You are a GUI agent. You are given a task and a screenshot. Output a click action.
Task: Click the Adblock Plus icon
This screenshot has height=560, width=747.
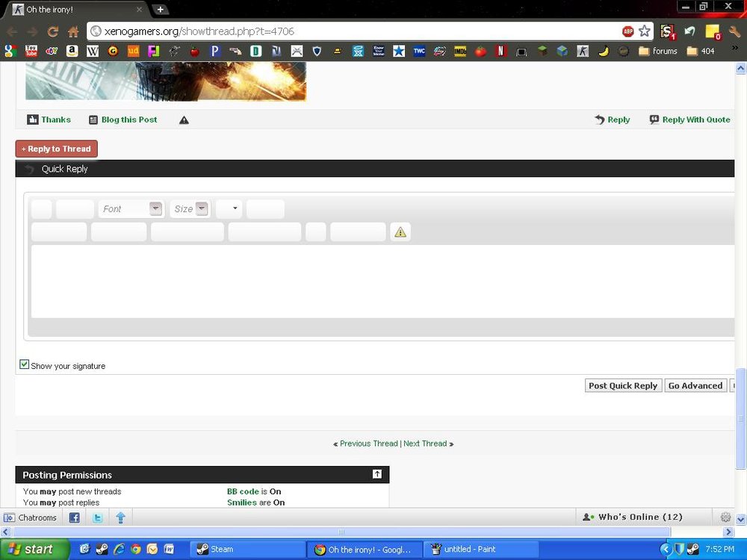click(x=628, y=31)
